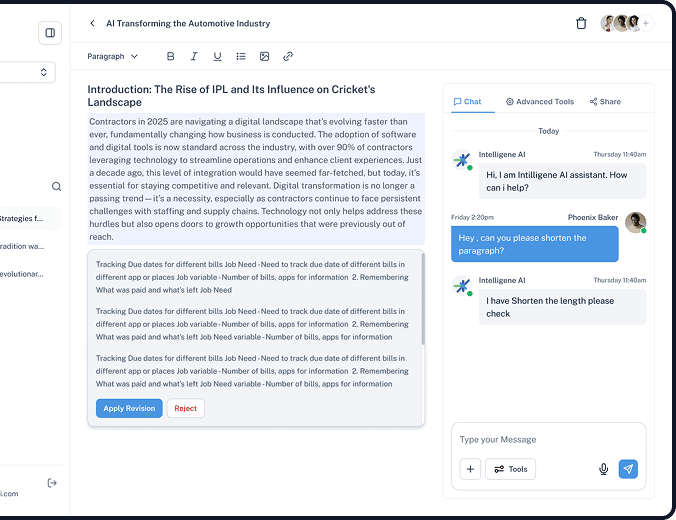Switch to the Chat tab

pyautogui.click(x=467, y=101)
